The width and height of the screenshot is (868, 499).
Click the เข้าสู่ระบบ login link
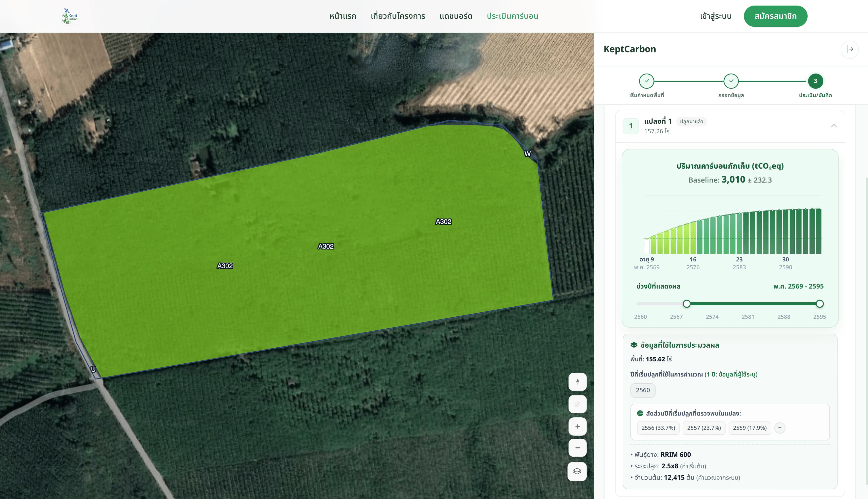(716, 16)
